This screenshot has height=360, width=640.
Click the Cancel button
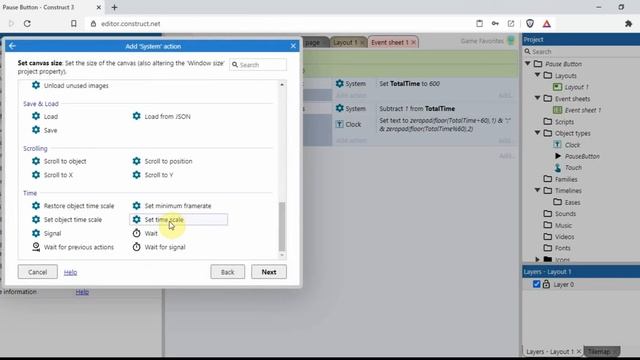[x=38, y=272]
